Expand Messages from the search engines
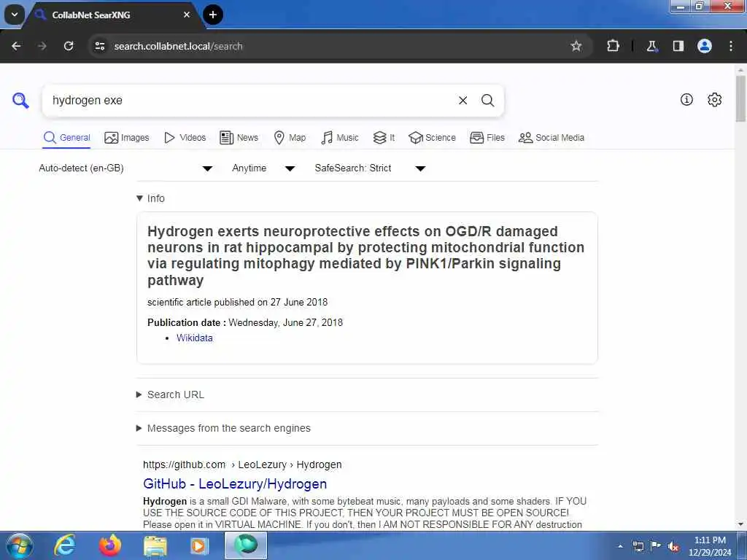This screenshot has width=747, height=560. click(x=223, y=428)
